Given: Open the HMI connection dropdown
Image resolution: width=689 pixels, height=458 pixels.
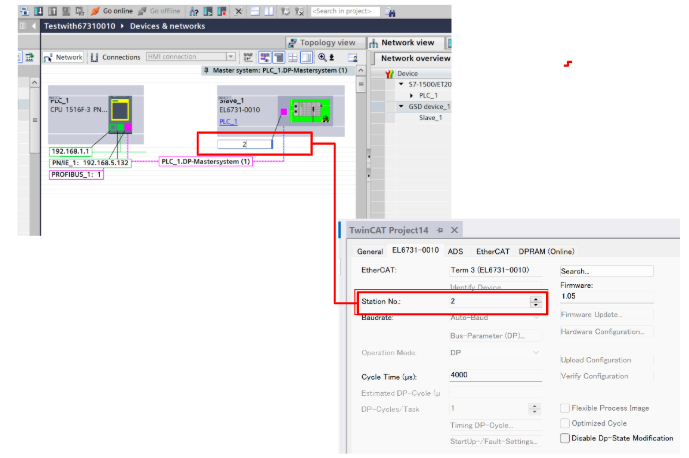Looking at the screenshot, I should (231, 57).
